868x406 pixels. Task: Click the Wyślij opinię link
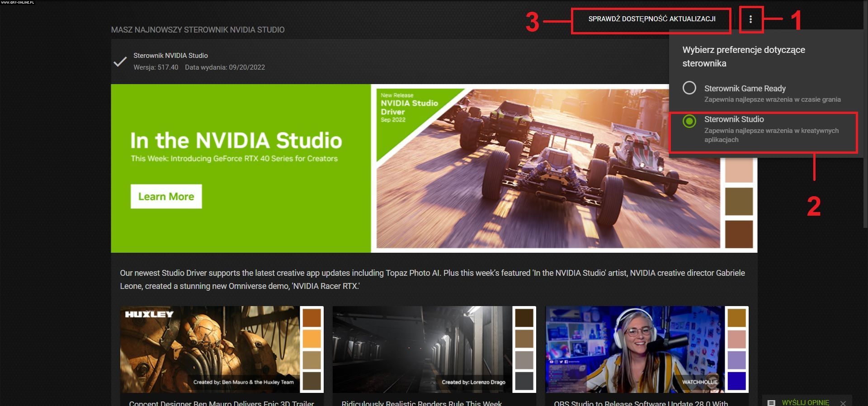click(x=805, y=402)
